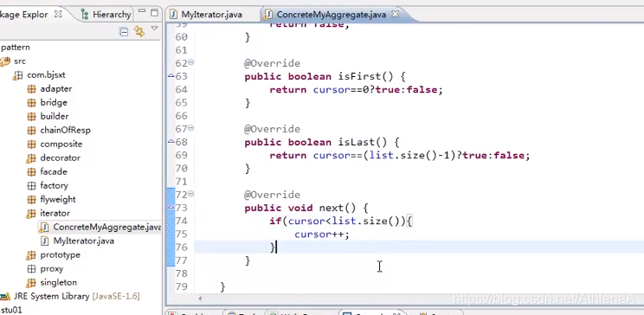
Task: Click the MyIterator.java file icon in tree
Action: coord(45,241)
